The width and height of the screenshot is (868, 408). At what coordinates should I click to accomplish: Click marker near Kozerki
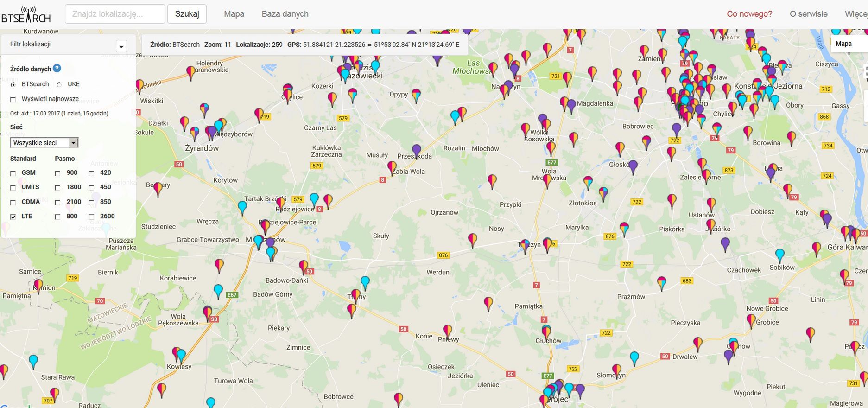tap(332, 99)
